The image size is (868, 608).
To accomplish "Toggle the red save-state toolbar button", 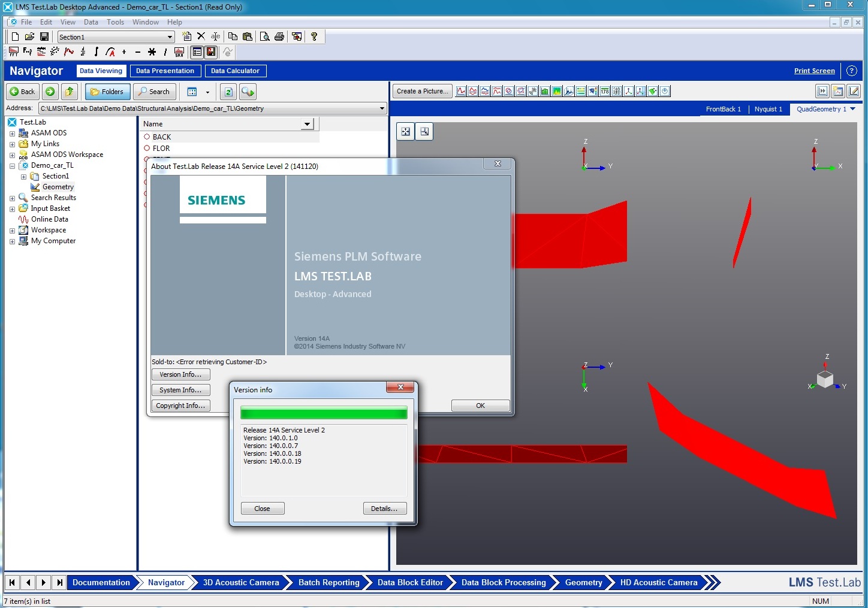I will 211,52.
